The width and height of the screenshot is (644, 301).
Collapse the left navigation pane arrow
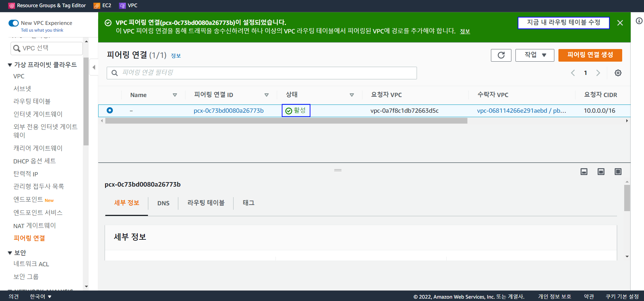point(94,67)
